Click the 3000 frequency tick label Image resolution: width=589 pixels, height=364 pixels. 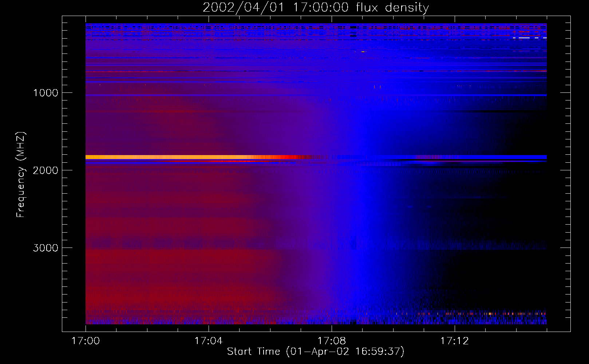[x=46, y=248]
